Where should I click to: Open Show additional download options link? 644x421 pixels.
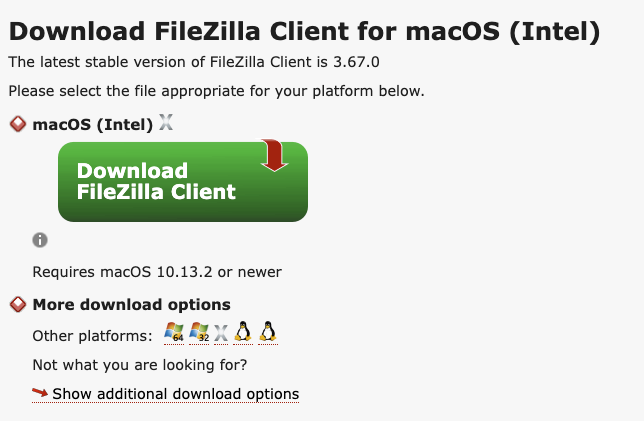coord(175,394)
